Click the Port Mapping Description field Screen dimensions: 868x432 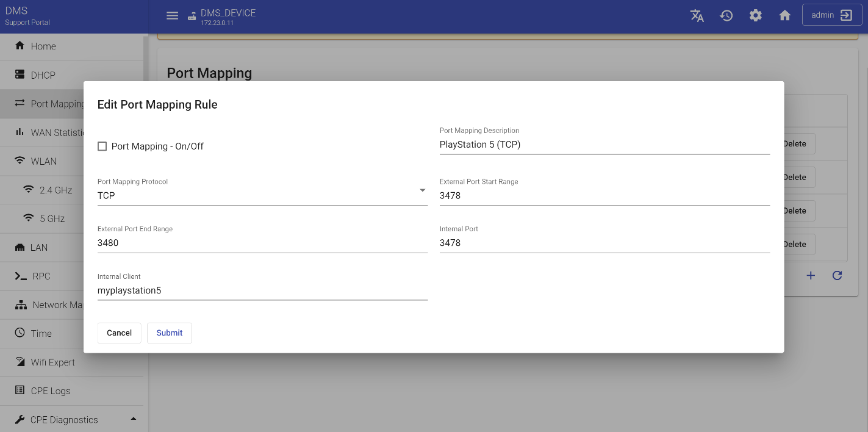pos(604,145)
